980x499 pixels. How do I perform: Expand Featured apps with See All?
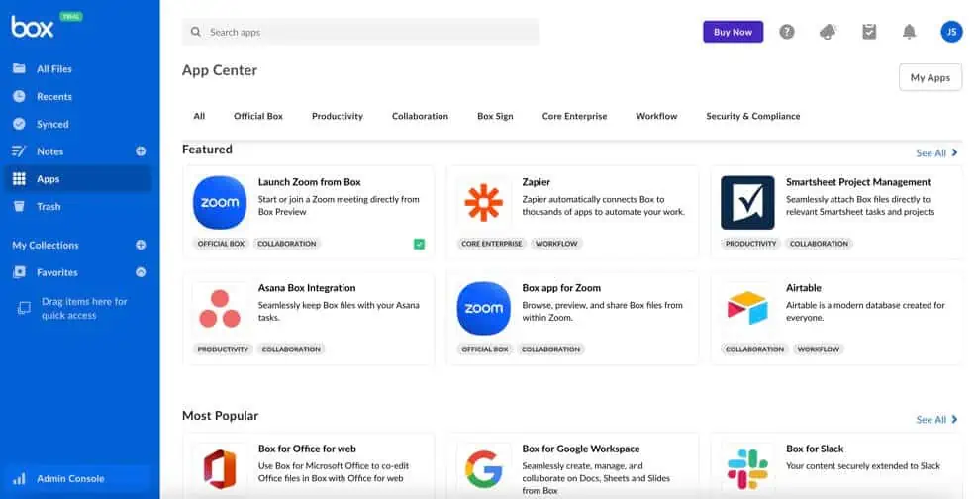[x=936, y=153]
